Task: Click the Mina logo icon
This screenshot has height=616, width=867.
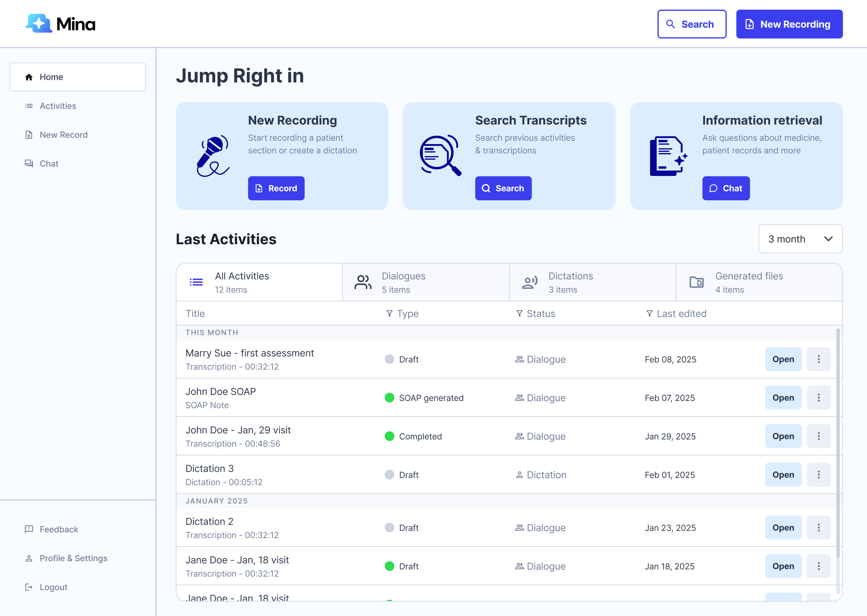Action: coord(38,23)
